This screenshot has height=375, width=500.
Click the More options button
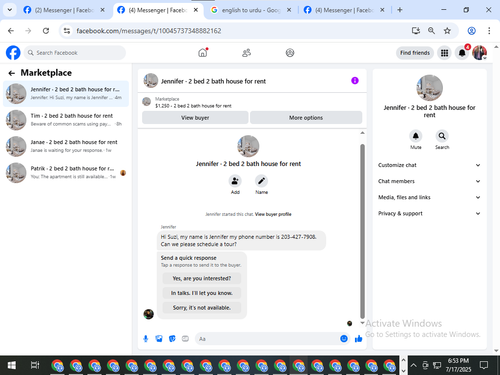306,118
